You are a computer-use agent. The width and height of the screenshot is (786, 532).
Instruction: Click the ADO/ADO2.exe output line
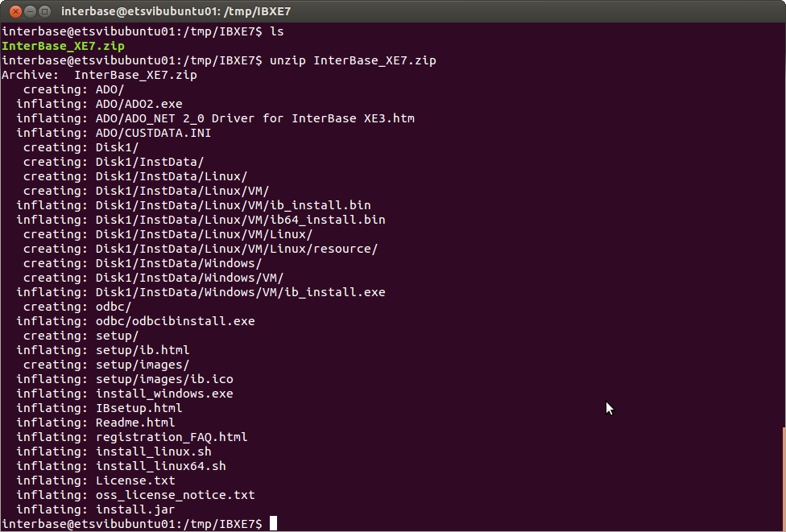[99, 104]
